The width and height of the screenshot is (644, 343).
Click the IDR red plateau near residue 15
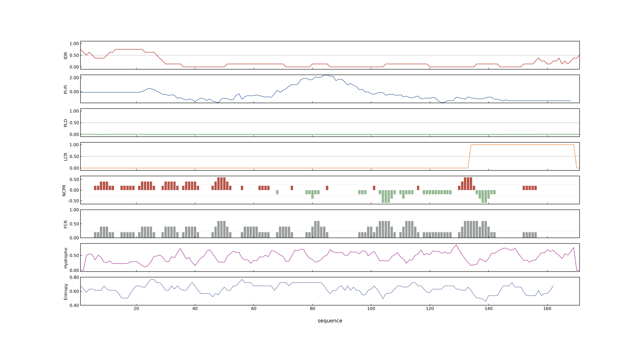click(x=129, y=49)
